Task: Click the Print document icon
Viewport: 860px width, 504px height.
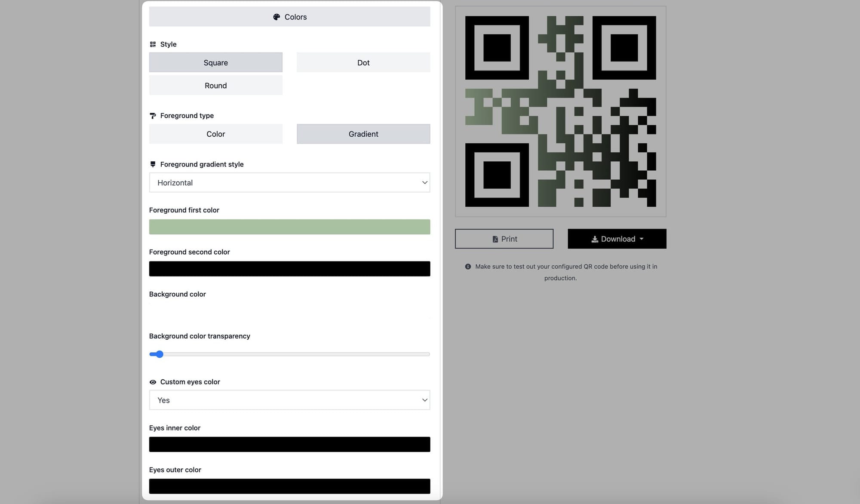Action: (x=494, y=238)
